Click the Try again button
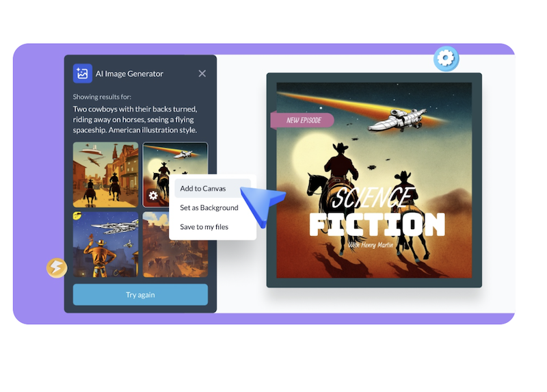The width and height of the screenshot is (547, 392). [x=140, y=295]
